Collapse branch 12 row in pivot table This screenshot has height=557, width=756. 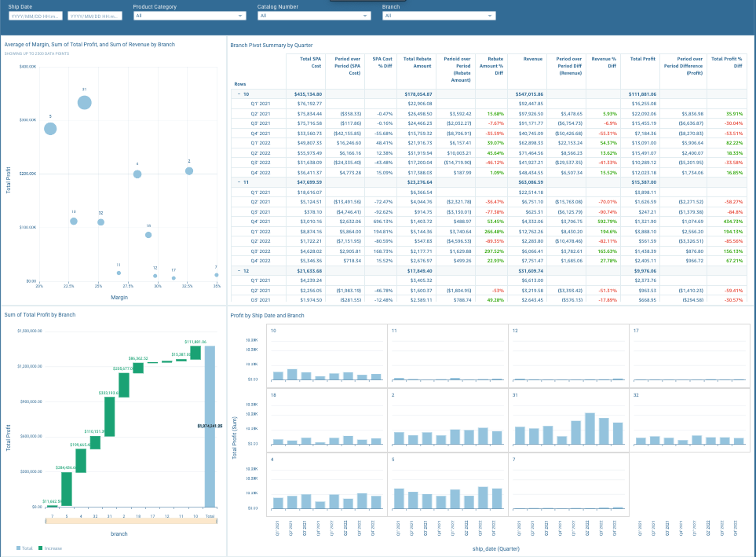point(239,271)
